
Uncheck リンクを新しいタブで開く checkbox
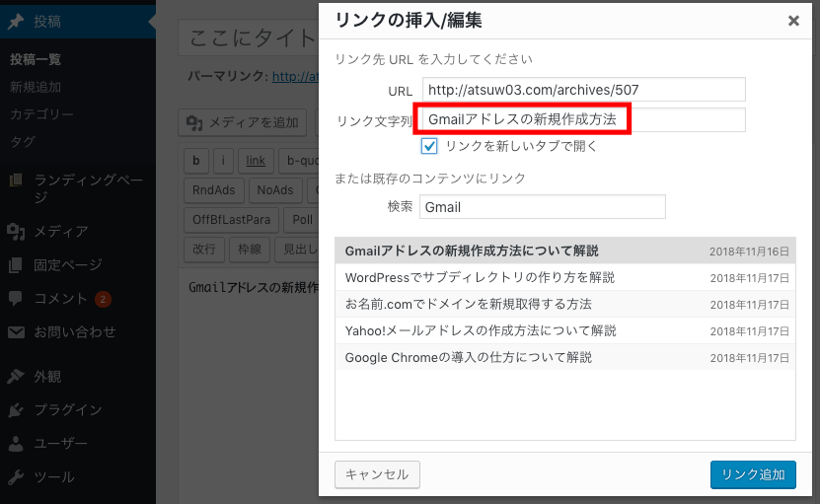click(x=429, y=146)
